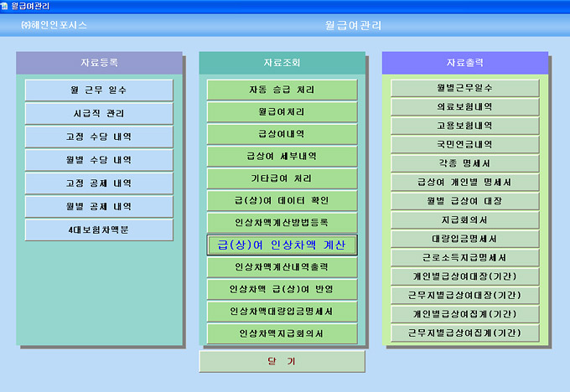Click the 고용보험내역 button
570x392 pixels.
tap(465, 126)
